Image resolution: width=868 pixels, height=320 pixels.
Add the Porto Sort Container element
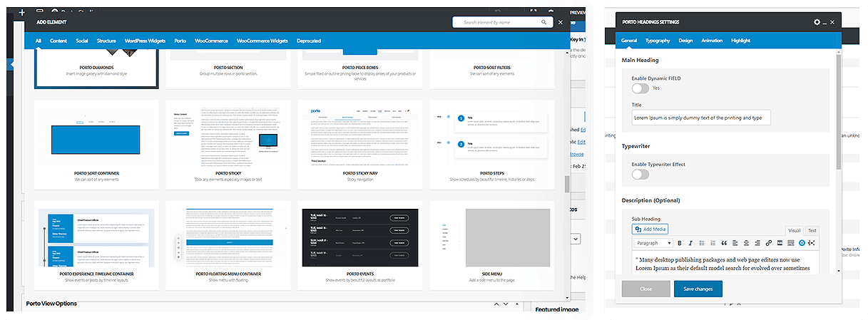pyautogui.click(x=96, y=145)
